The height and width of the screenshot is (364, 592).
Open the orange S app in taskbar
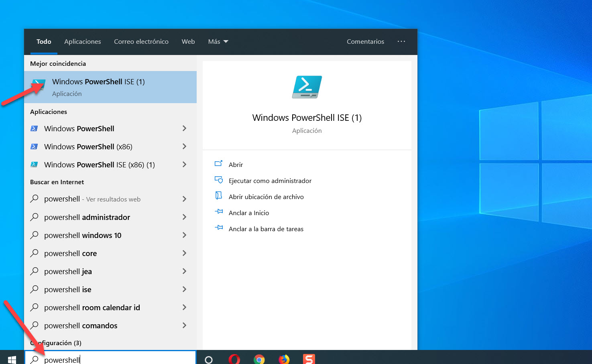tap(309, 359)
